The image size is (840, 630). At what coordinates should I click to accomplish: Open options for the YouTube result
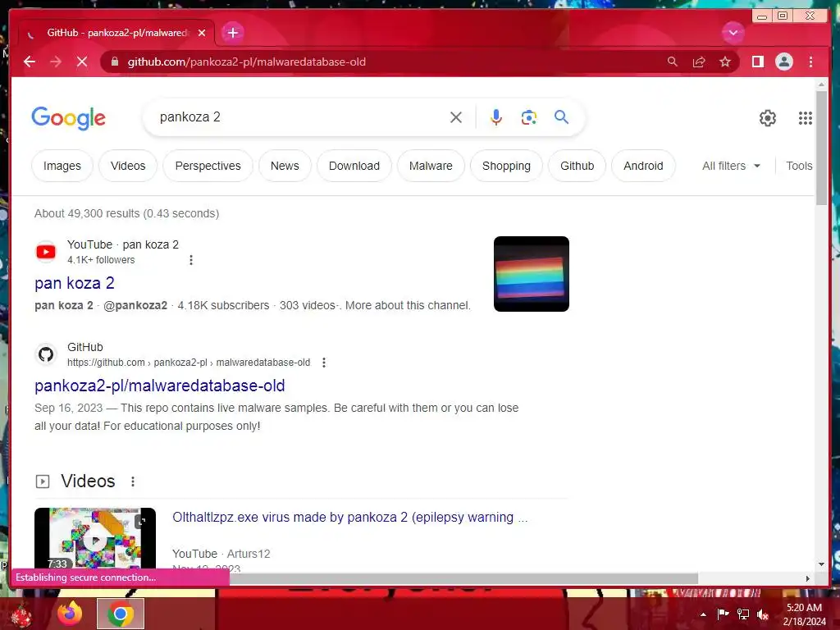point(191,260)
